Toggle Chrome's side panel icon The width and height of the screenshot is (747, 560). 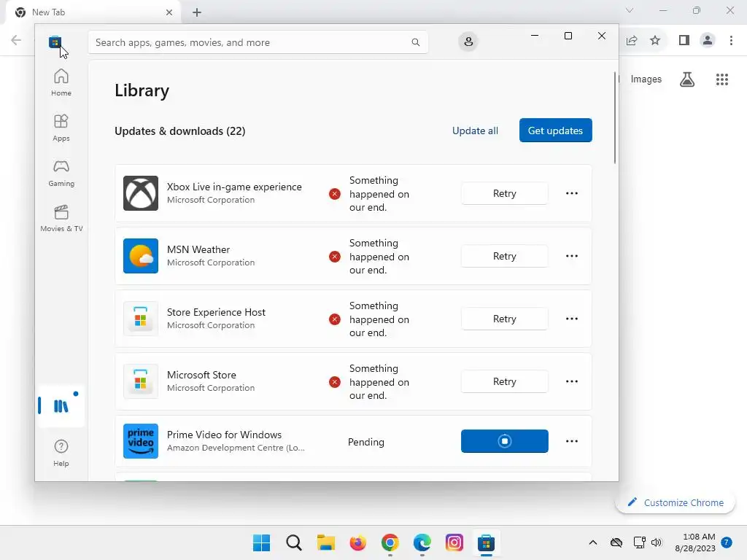684,41
